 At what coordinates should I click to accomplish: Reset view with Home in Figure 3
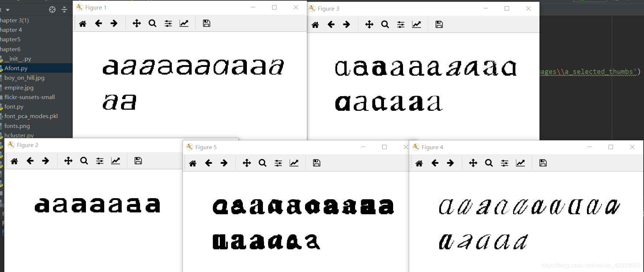(315, 24)
